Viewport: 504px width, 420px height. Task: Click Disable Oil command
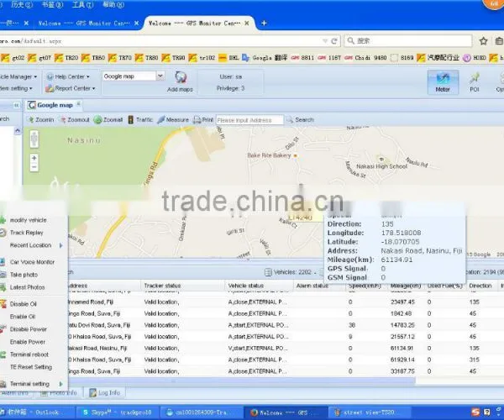click(23, 304)
